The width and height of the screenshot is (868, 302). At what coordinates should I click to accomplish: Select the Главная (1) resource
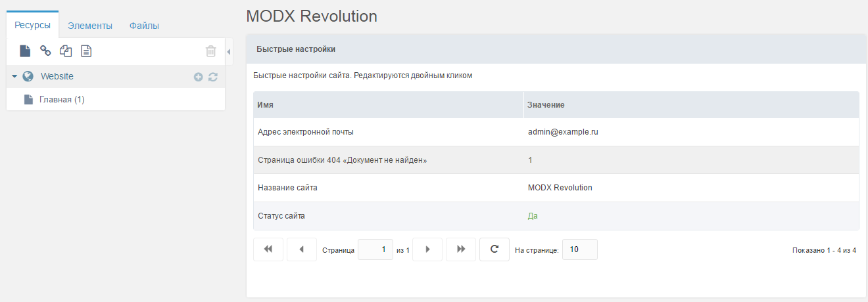click(x=62, y=100)
